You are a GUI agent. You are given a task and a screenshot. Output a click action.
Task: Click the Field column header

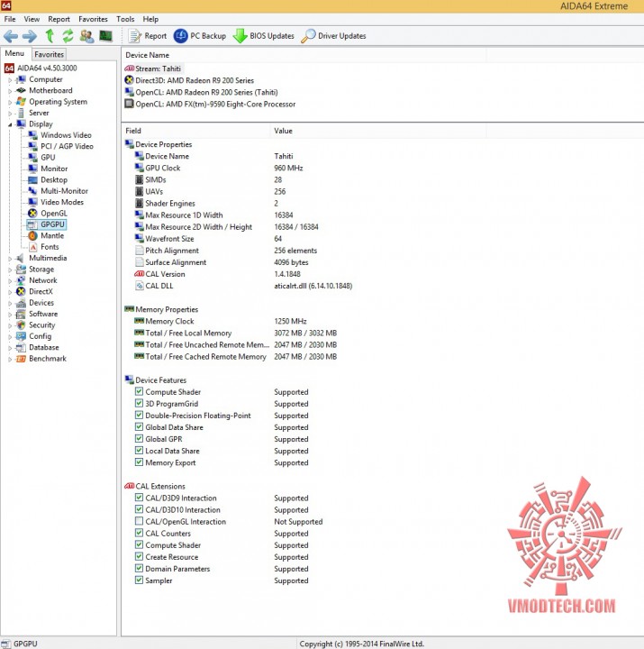point(196,131)
